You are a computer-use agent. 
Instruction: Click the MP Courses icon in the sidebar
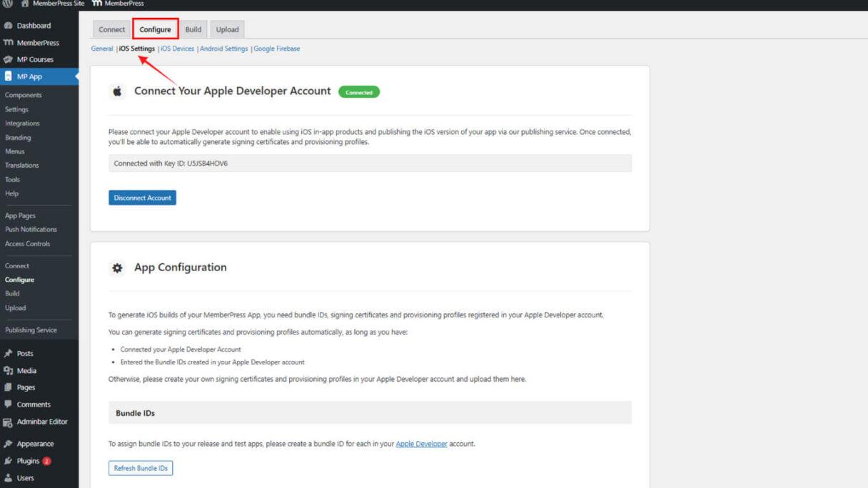point(9,59)
